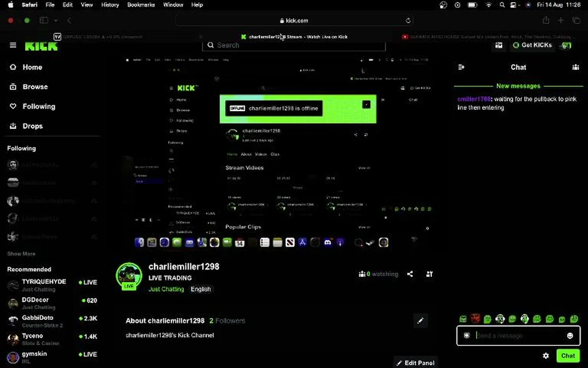Screen dimensions: 588x368
Task: Click the stream video player
Action: tap(278, 154)
